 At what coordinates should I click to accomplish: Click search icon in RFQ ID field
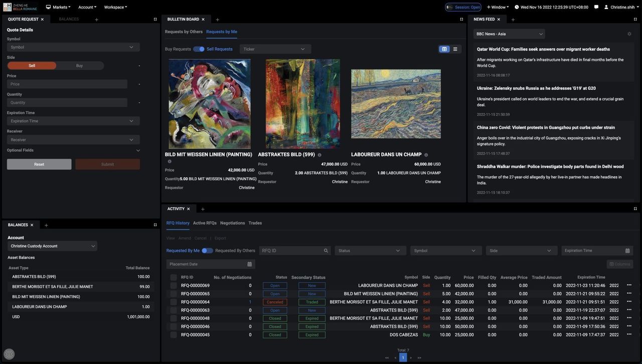(326, 251)
